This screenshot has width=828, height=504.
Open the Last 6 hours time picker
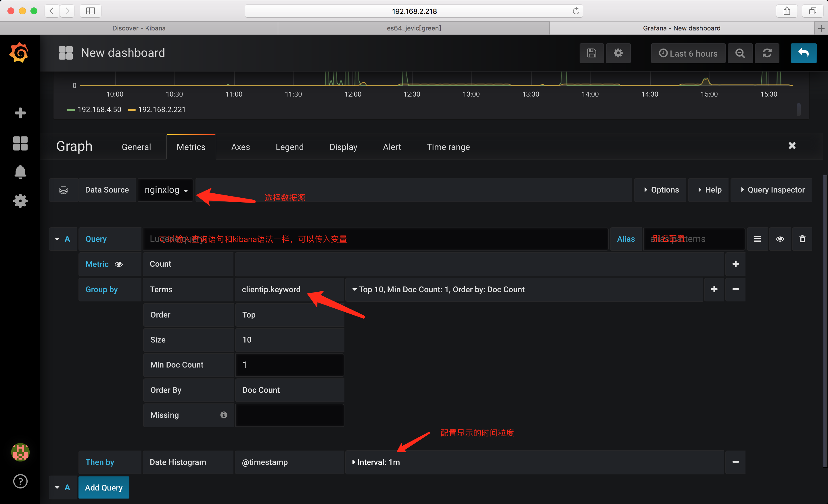coord(688,53)
